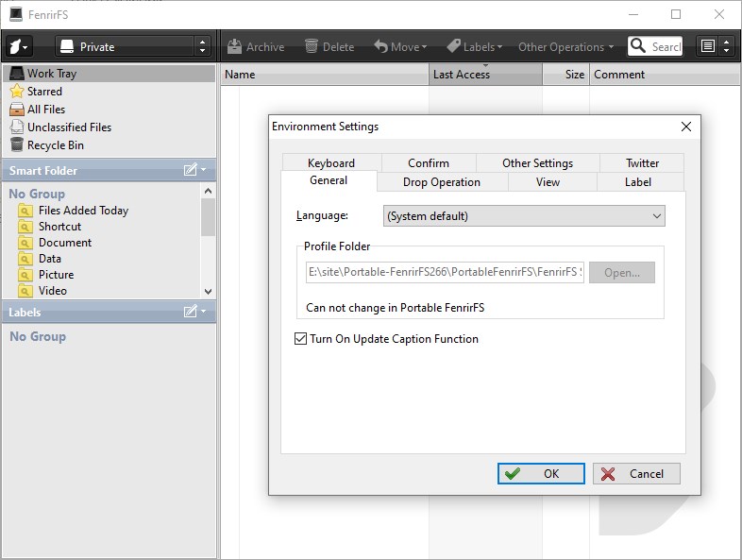742x560 pixels.
Task: Close the Environment Settings dialog
Action: [685, 127]
